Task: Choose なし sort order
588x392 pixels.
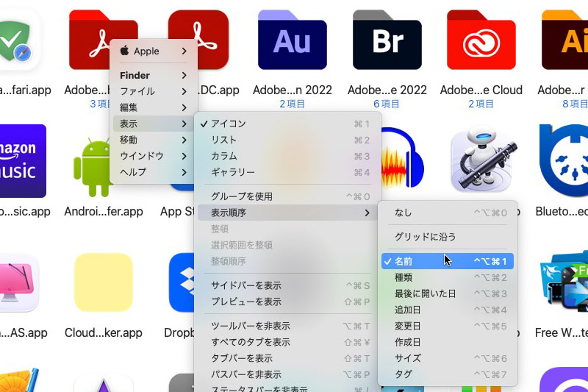Action: 448,213
